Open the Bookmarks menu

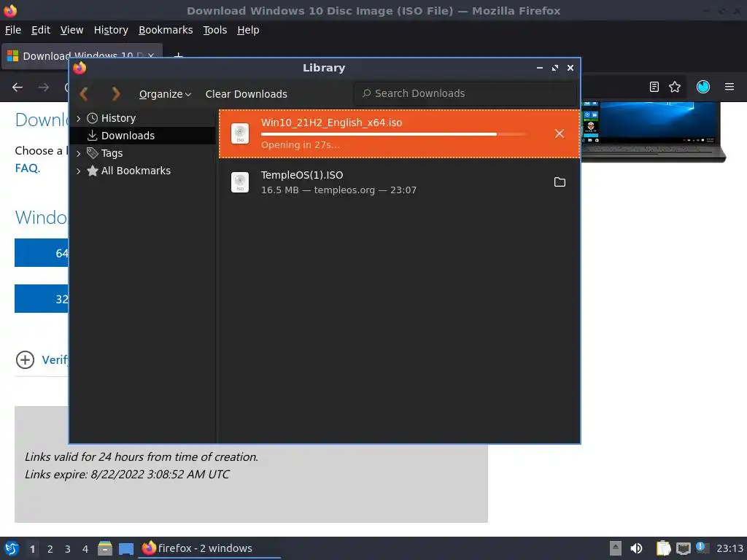pyautogui.click(x=166, y=30)
